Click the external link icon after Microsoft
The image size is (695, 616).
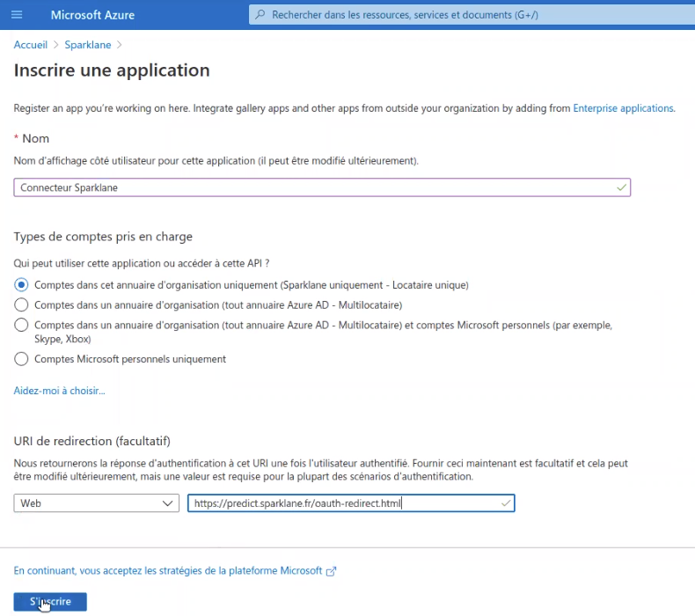331,571
